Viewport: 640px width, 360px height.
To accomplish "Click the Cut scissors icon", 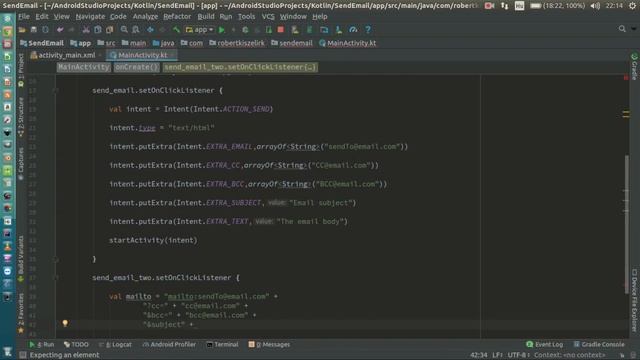I will coord(86,30).
